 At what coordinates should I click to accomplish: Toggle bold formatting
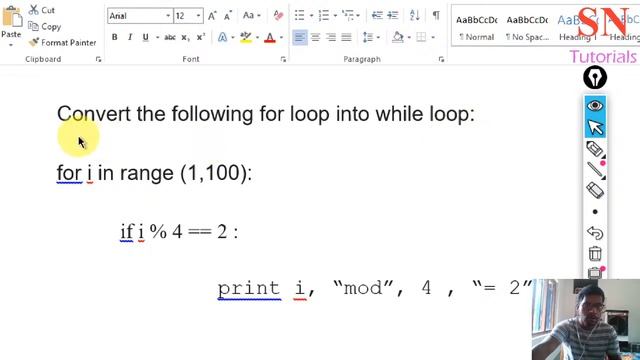pyautogui.click(x=115, y=37)
